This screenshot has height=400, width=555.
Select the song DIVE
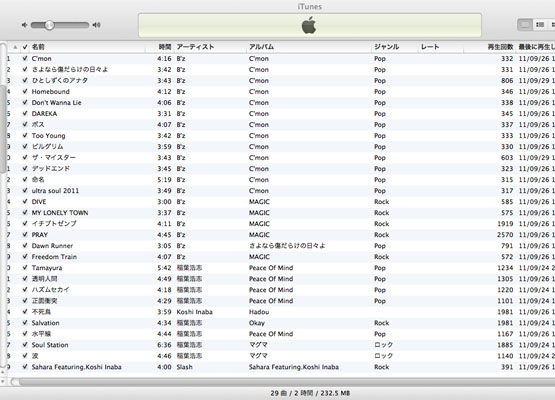[x=39, y=201]
